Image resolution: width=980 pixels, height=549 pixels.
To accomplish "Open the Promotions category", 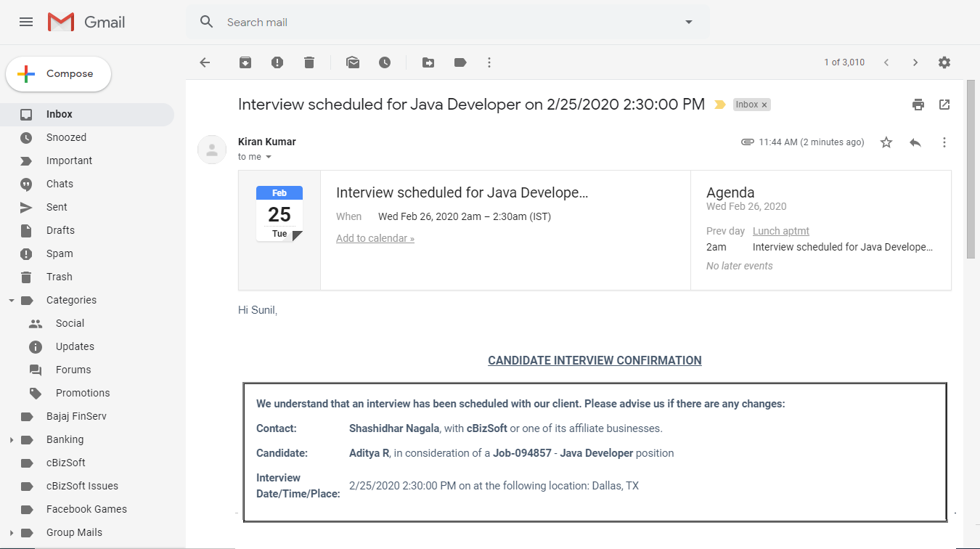I will [83, 393].
